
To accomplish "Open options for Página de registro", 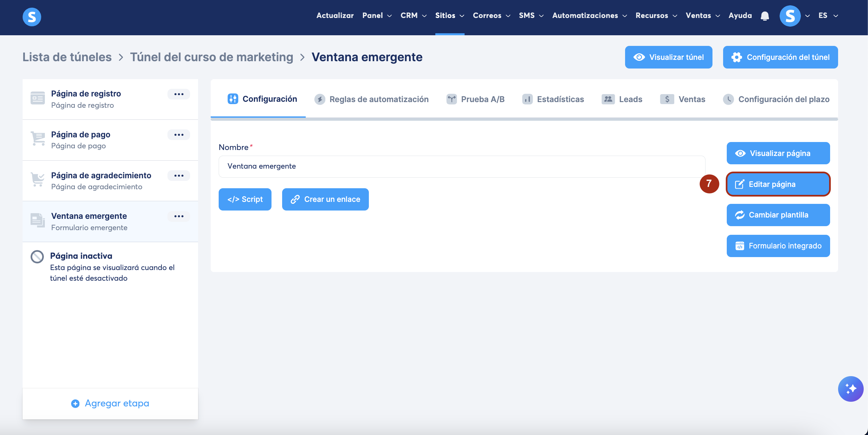I will click(178, 94).
